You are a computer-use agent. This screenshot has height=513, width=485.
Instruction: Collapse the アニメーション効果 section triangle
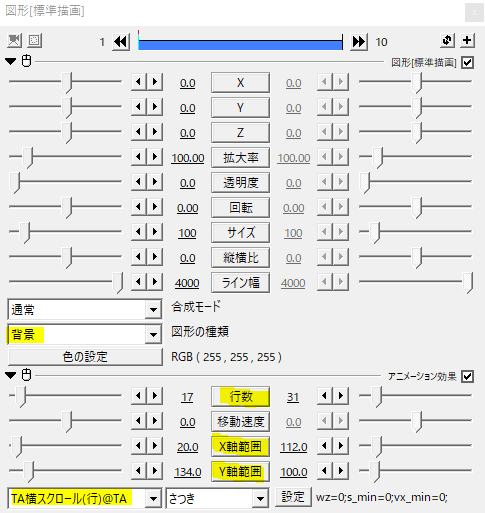(10, 375)
